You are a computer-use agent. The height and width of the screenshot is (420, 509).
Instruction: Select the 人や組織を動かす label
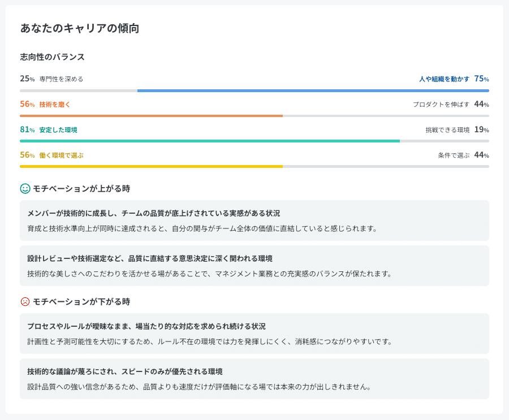[444, 79]
